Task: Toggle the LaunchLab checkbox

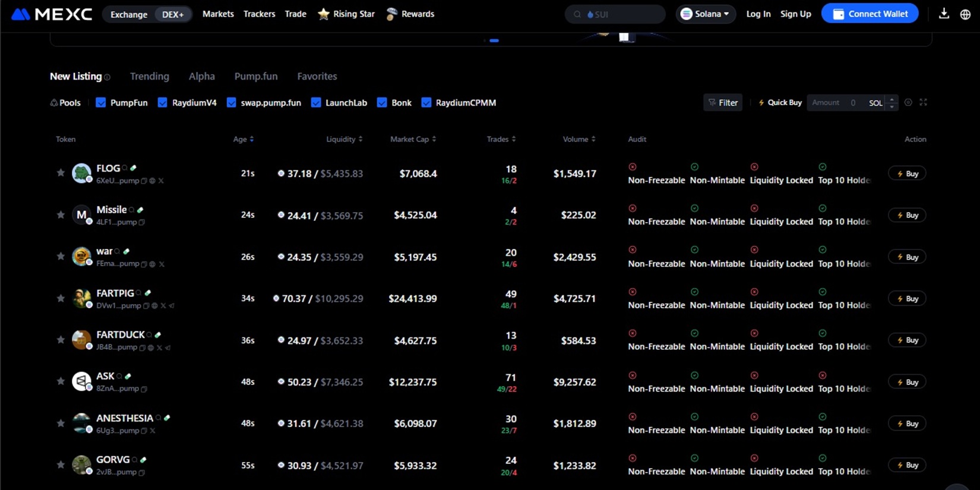Action: coord(316,103)
